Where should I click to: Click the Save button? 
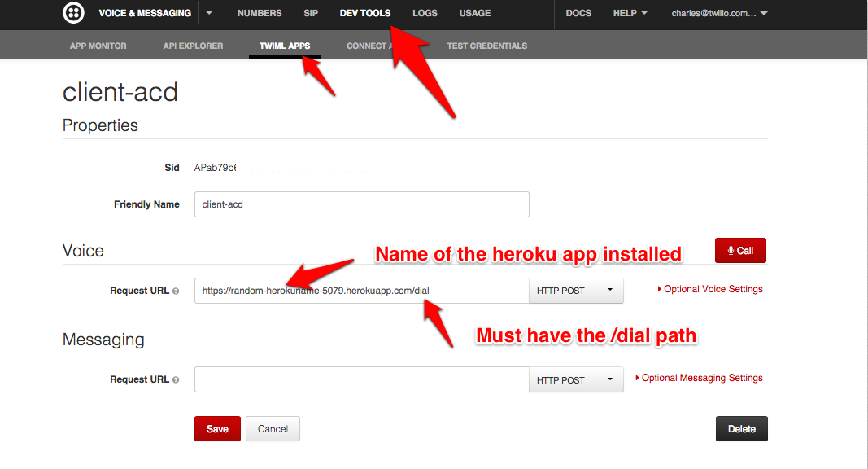(x=217, y=429)
